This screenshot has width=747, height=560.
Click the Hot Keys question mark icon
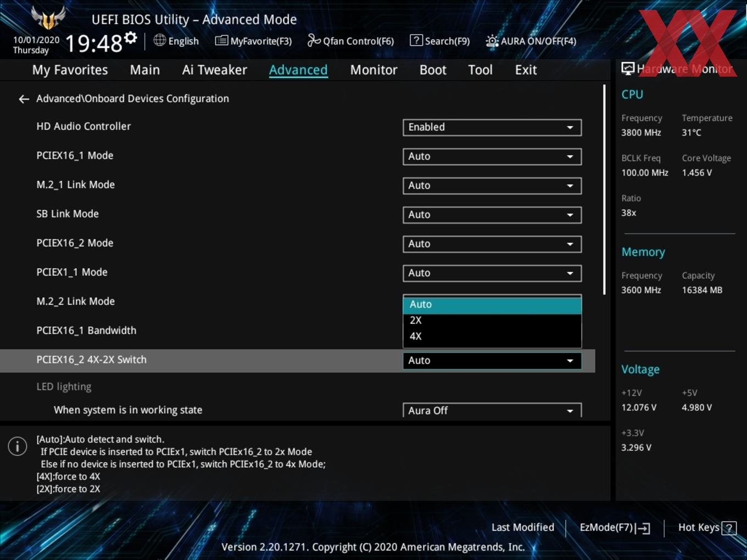729,528
